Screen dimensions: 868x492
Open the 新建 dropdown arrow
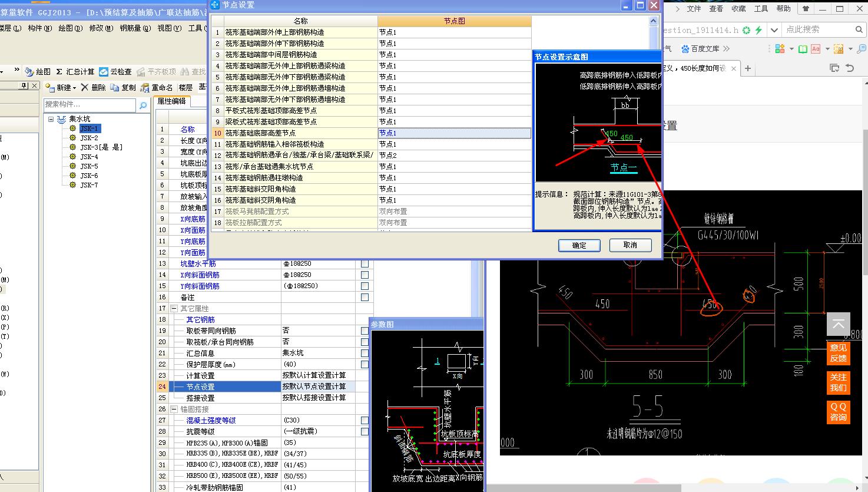75,88
